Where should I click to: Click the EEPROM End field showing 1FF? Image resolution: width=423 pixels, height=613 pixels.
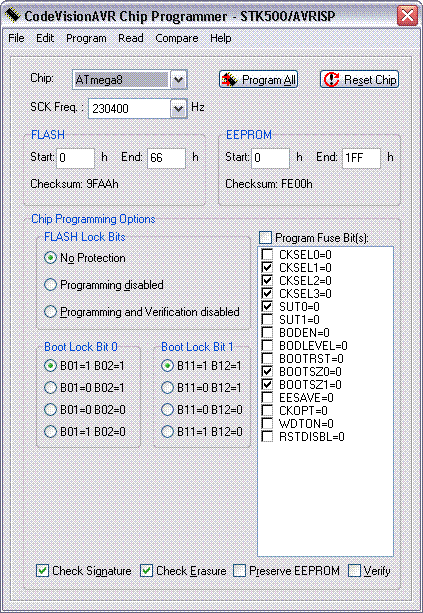pos(361,158)
